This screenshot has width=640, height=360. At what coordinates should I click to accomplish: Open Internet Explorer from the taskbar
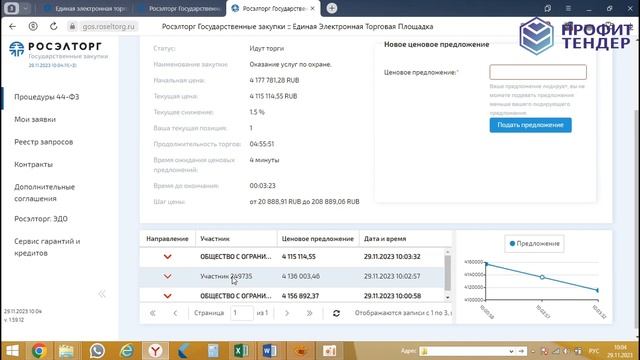(x=127, y=351)
